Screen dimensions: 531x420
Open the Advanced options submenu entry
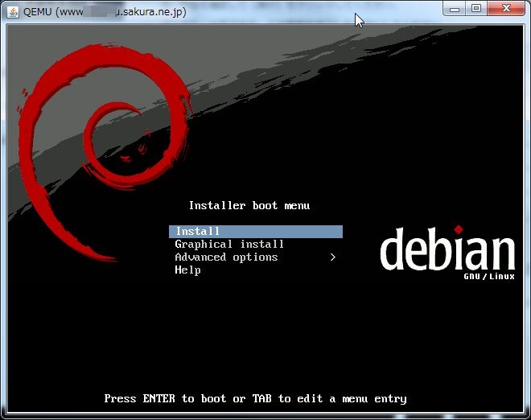(256, 257)
